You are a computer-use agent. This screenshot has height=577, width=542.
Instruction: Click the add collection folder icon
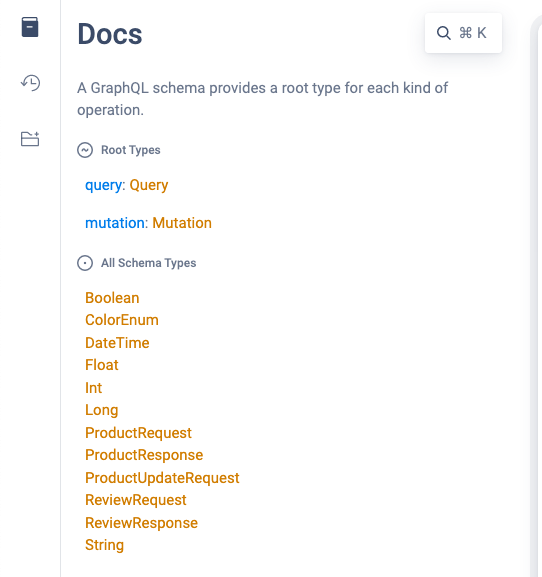tap(30, 139)
